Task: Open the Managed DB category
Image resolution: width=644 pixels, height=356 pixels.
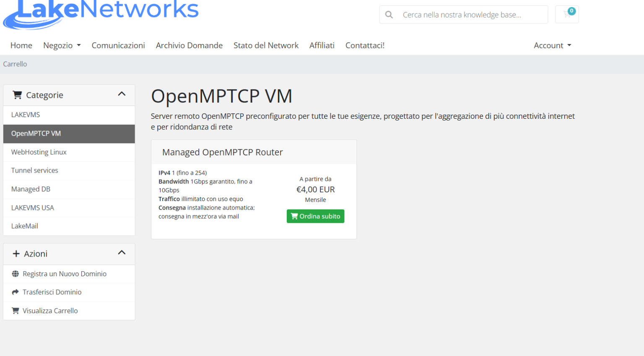Action: click(x=69, y=189)
